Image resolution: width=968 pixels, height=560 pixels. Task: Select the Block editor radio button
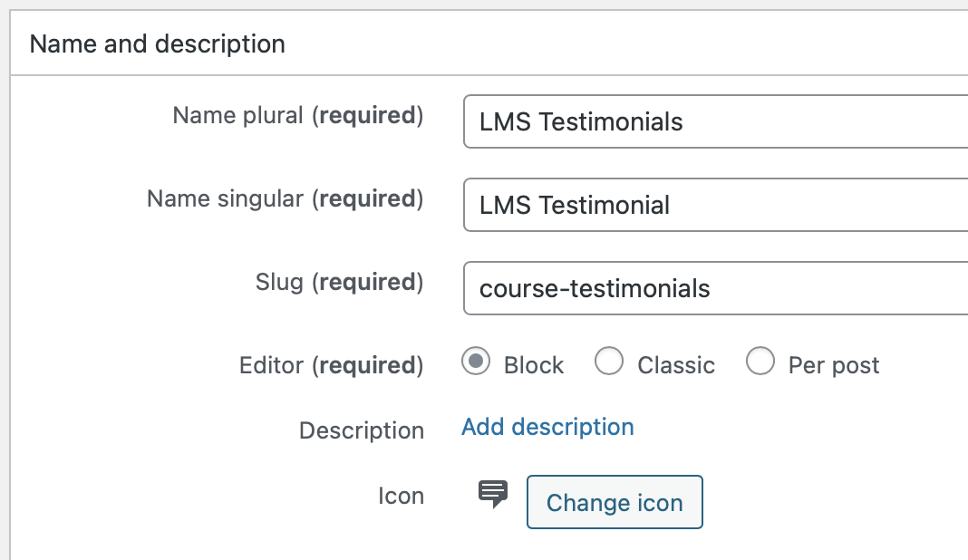coord(475,362)
